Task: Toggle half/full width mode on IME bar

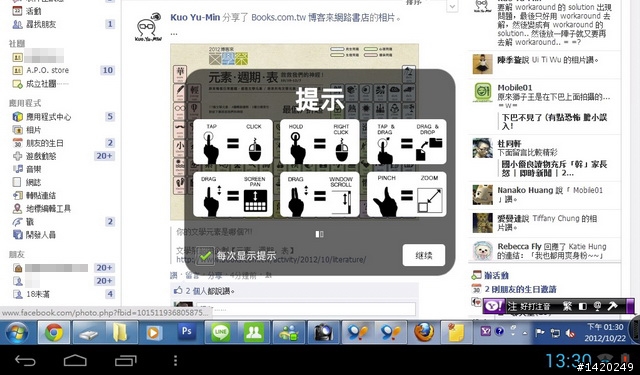Action: pos(582,306)
